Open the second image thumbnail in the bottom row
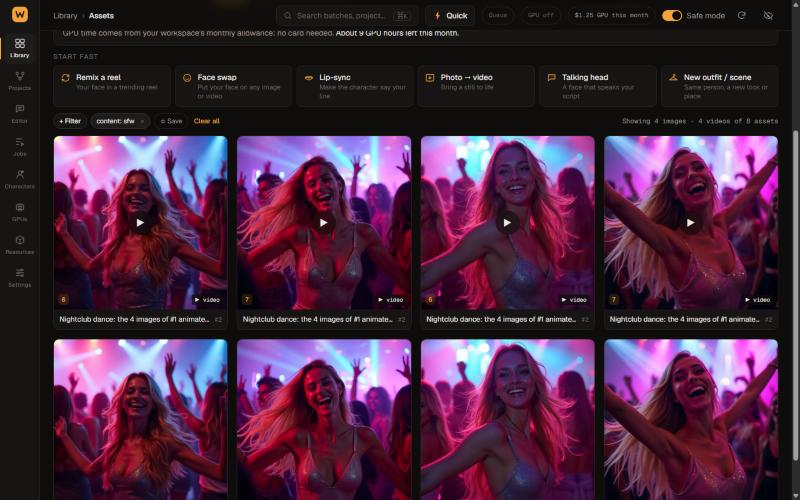 [323, 419]
